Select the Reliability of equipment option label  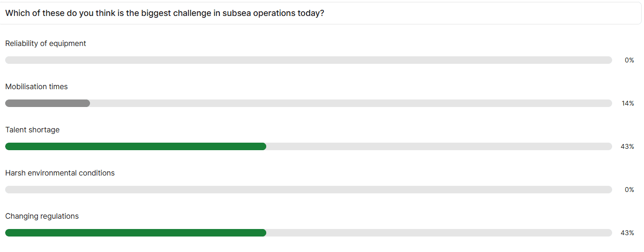[x=45, y=43]
